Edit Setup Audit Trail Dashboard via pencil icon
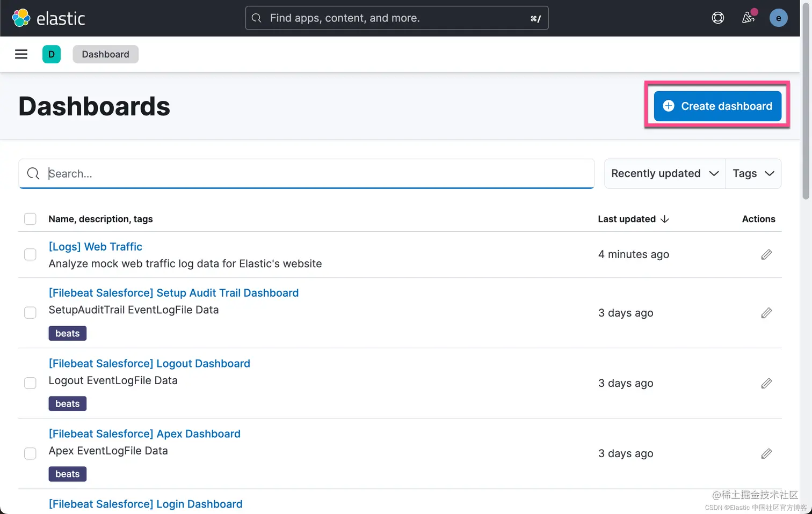 tap(766, 313)
